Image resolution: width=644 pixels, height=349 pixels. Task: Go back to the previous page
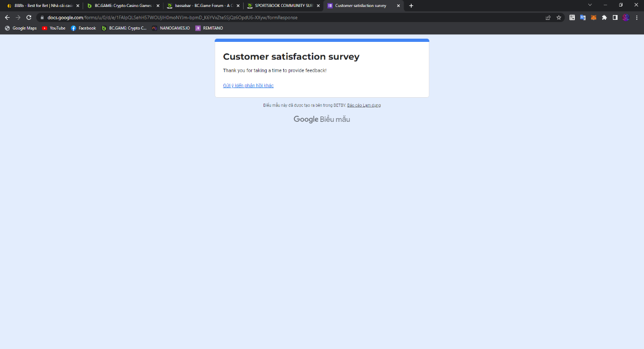(7, 17)
